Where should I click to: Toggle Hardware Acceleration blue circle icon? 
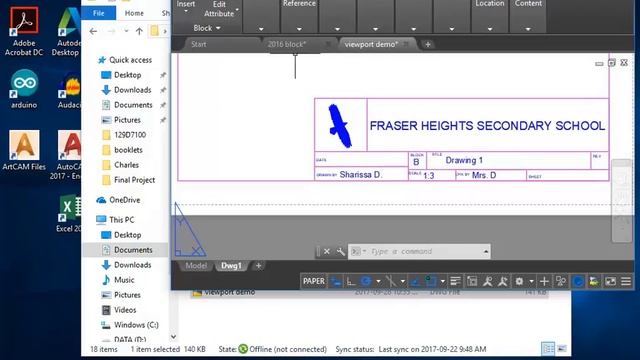[578, 281]
